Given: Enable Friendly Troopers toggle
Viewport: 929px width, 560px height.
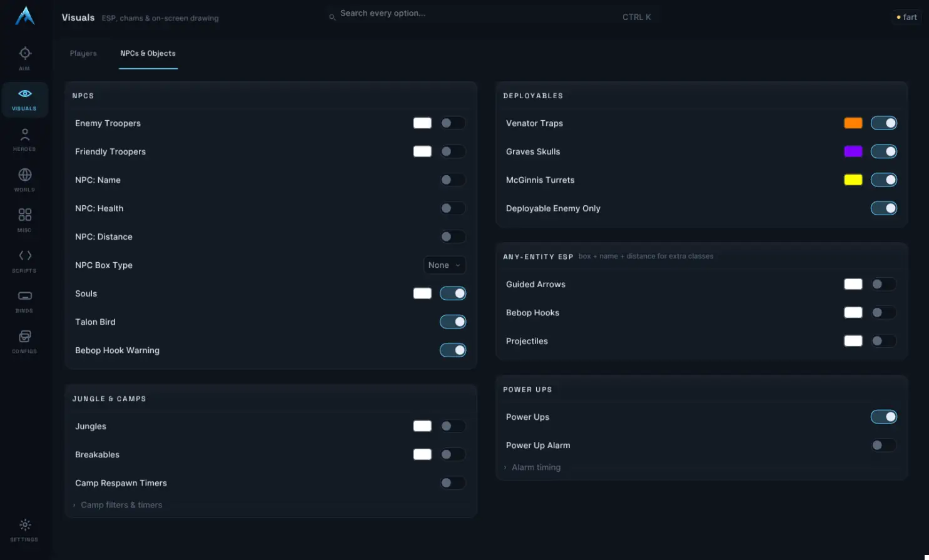Looking at the screenshot, I should [452, 151].
